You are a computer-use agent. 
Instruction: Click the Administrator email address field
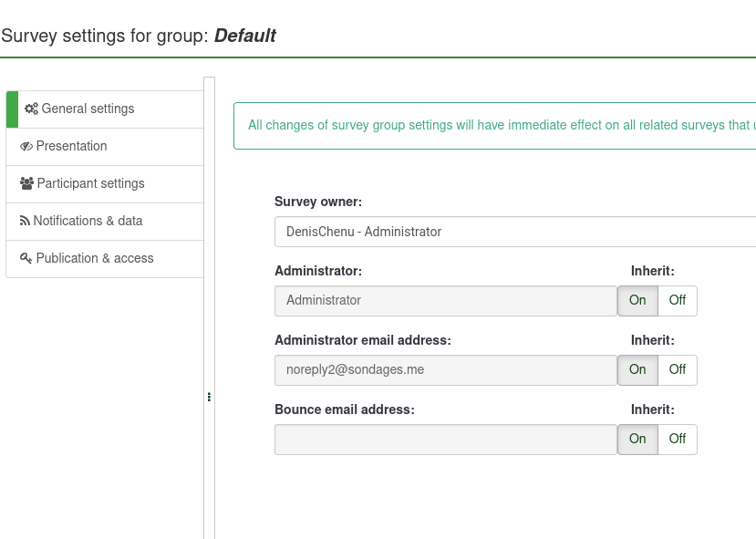[x=445, y=370]
